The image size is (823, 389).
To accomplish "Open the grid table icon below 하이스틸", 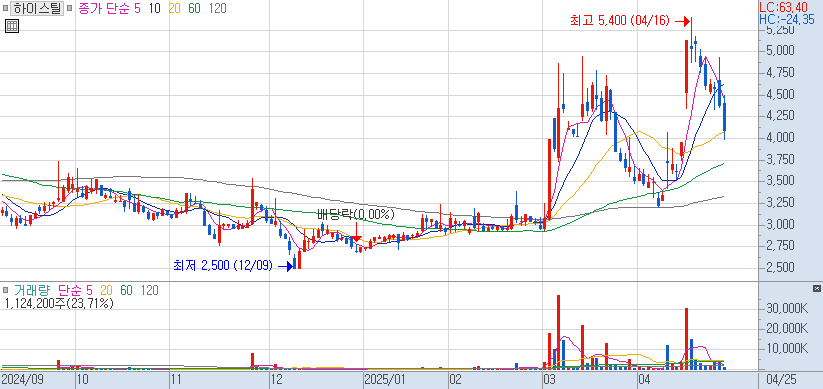I will click(12, 26).
